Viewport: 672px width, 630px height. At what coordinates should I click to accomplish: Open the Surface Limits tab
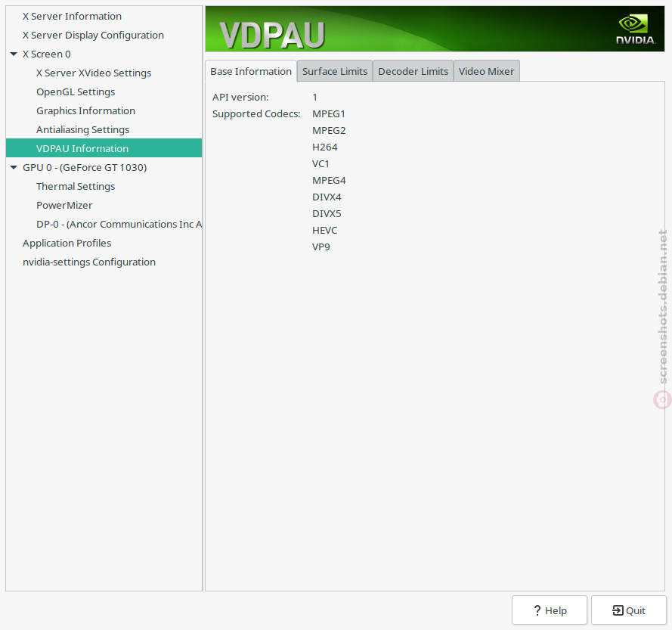[335, 71]
